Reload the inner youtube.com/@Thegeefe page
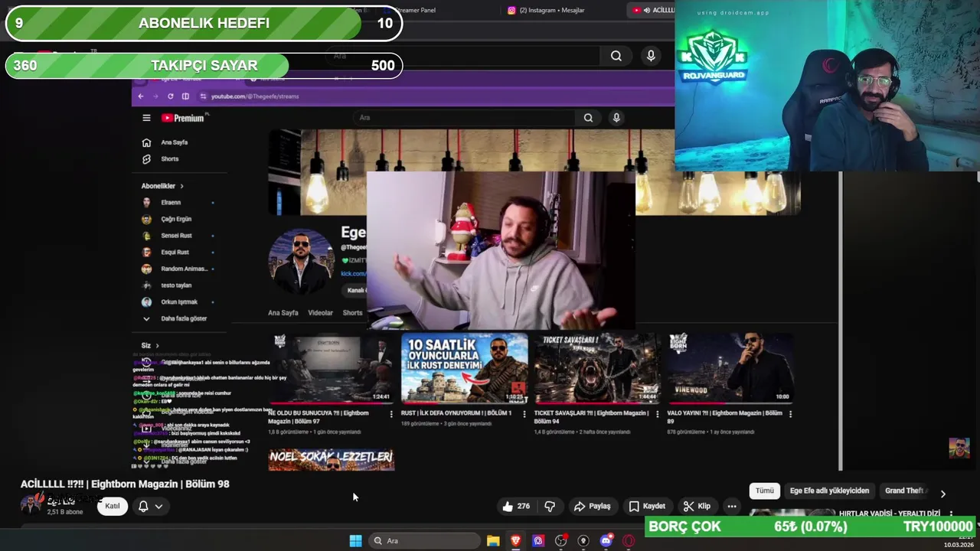The height and width of the screenshot is (551, 980). coord(170,96)
